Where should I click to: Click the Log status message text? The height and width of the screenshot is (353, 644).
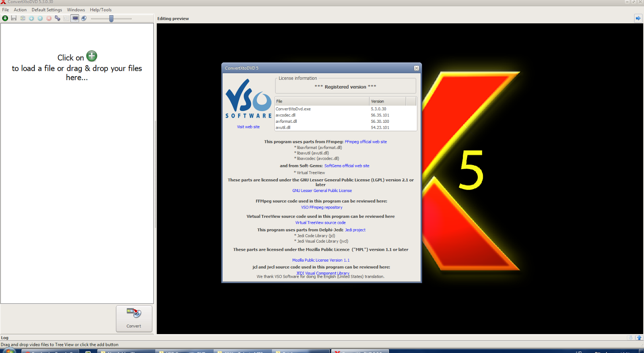point(60,345)
